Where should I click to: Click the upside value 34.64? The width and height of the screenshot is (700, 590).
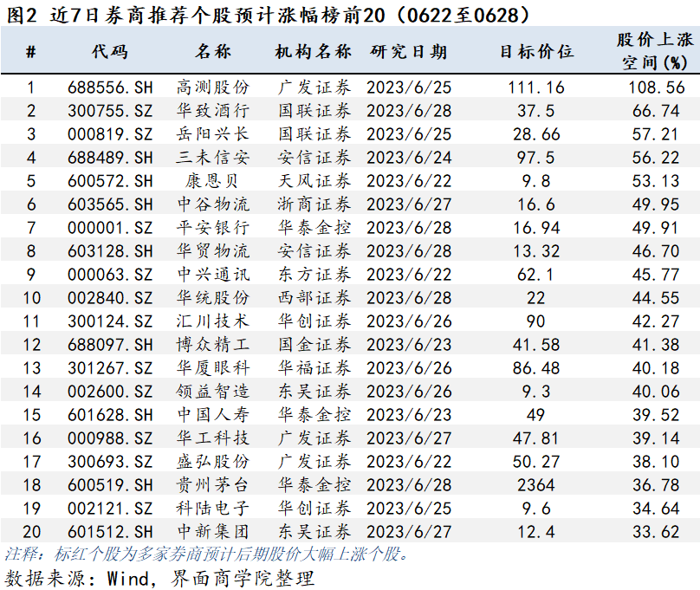point(657,509)
